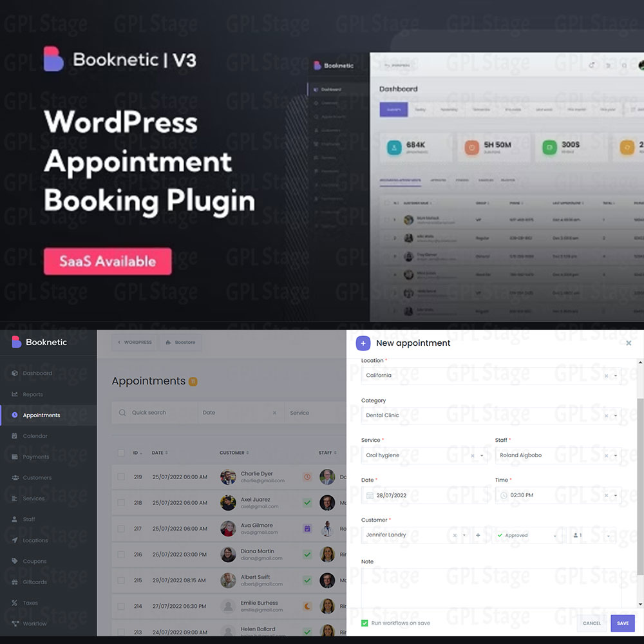Open the Time dropdown showing 02:30 PM

coord(558,495)
